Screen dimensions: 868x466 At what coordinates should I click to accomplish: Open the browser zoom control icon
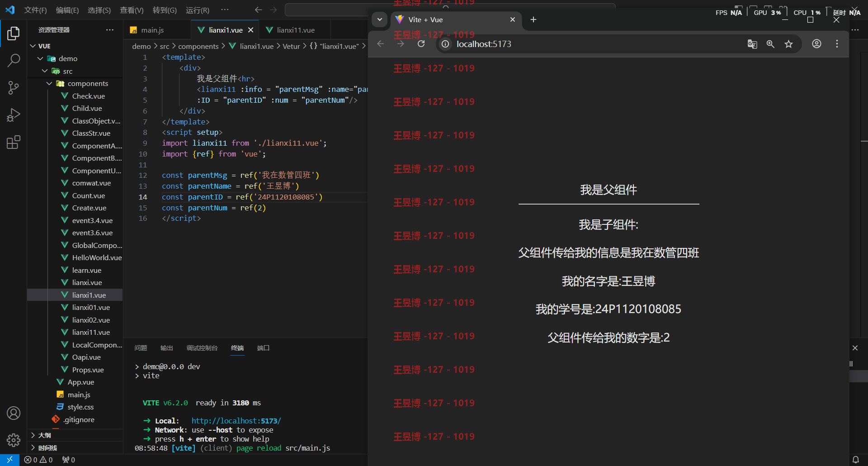(770, 44)
